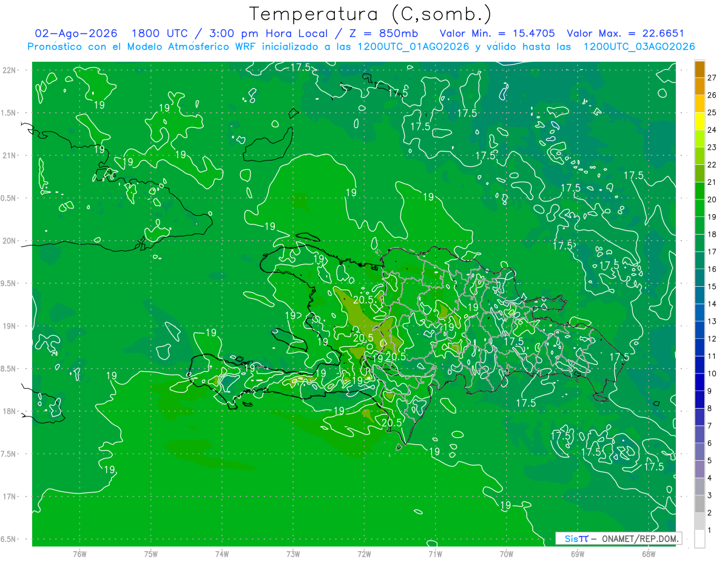The width and height of the screenshot is (728, 562).
Task: Select the '10' label on the color legend
Action: (712, 373)
